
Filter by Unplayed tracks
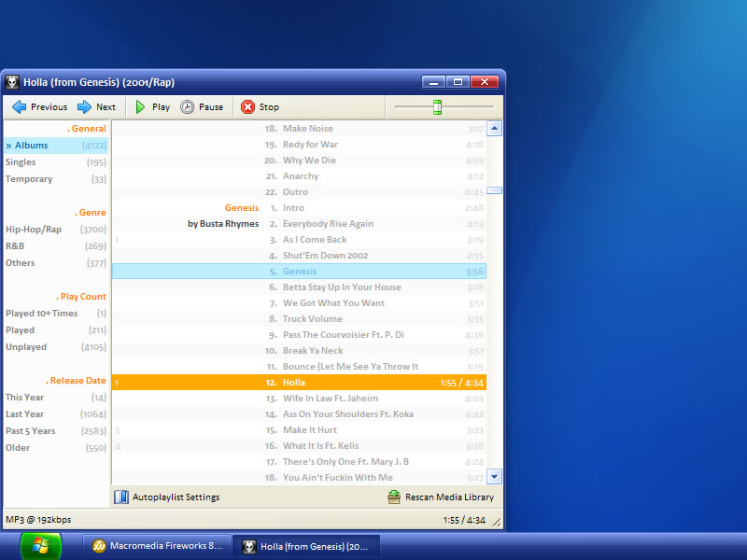[x=26, y=347]
